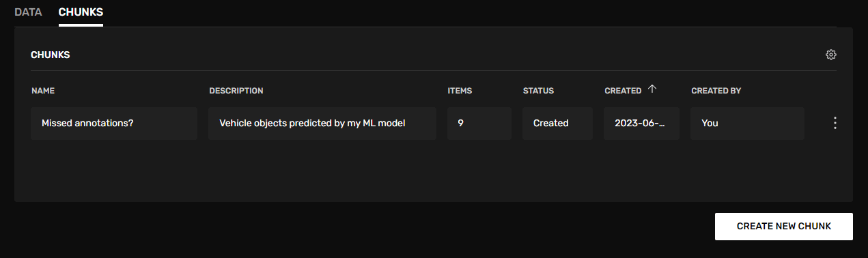Click the Description column header
The height and width of the screenshot is (258, 868).
236,91
